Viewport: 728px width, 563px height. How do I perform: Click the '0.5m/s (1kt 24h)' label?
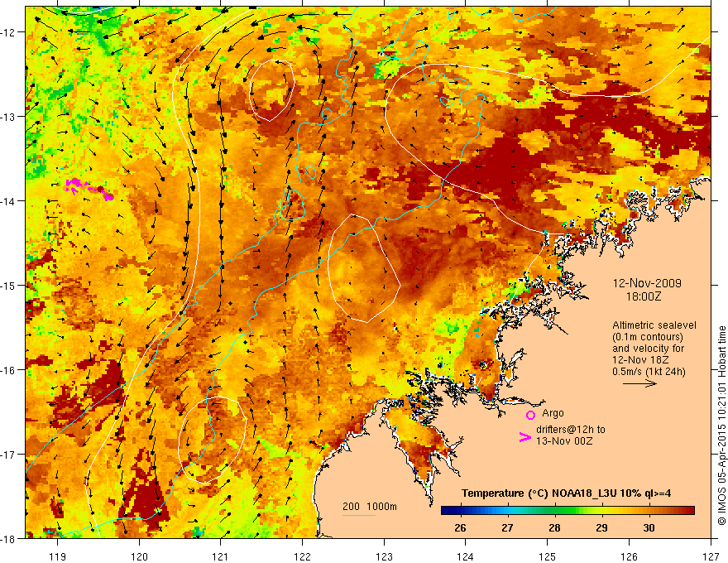pyautogui.click(x=649, y=371)
